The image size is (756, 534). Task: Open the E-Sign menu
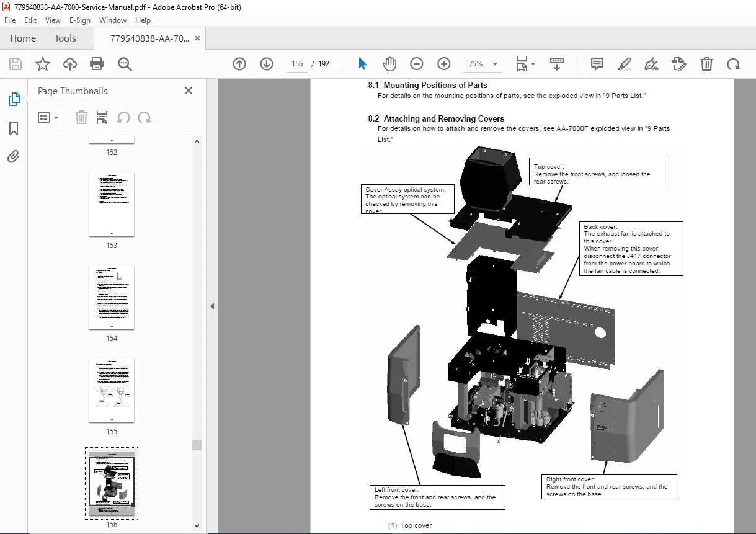click(x=80, y=20)
